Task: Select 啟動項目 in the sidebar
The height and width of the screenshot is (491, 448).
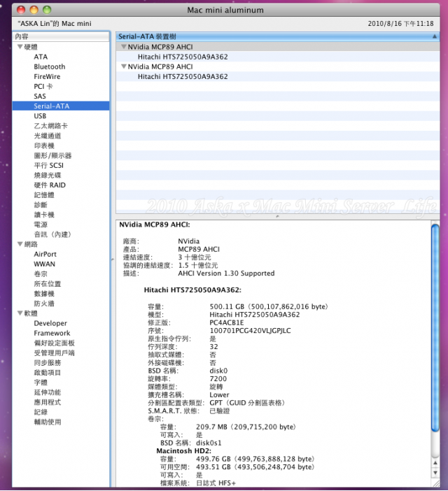Action: coord(48,373)
